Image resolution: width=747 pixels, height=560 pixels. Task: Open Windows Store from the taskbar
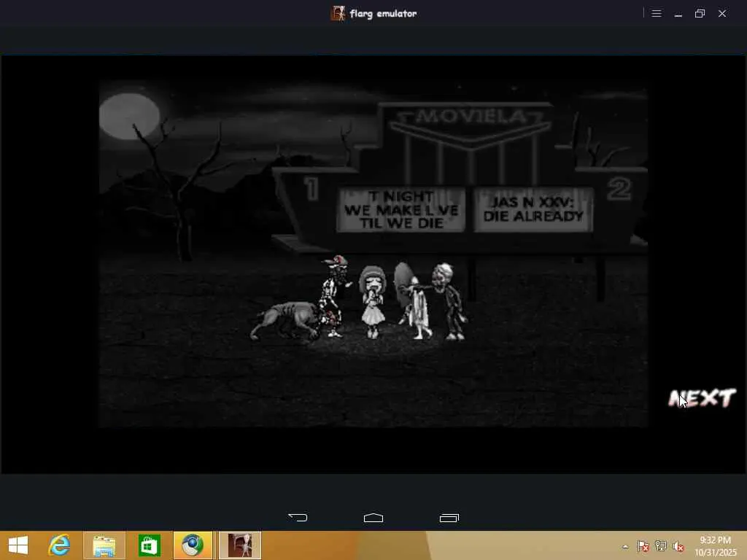point(149,545)
